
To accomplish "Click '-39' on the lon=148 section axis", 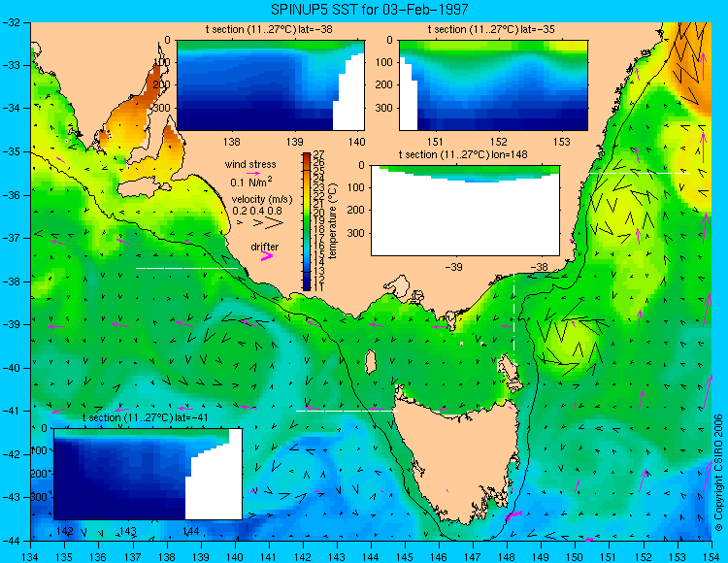I will coord(453,267).
